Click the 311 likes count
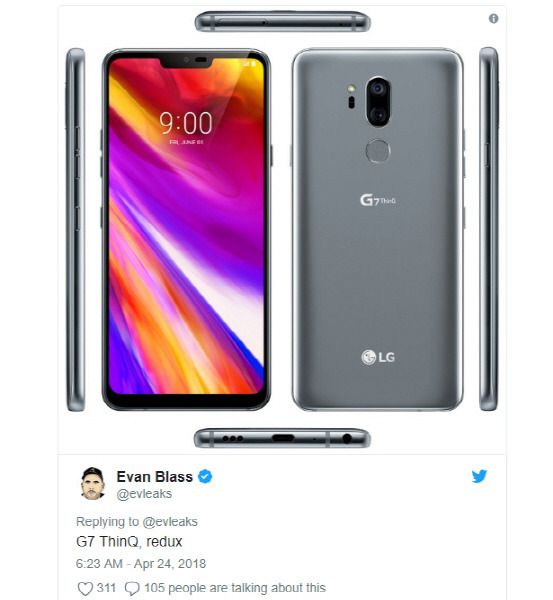 click(x=106, y=588)
